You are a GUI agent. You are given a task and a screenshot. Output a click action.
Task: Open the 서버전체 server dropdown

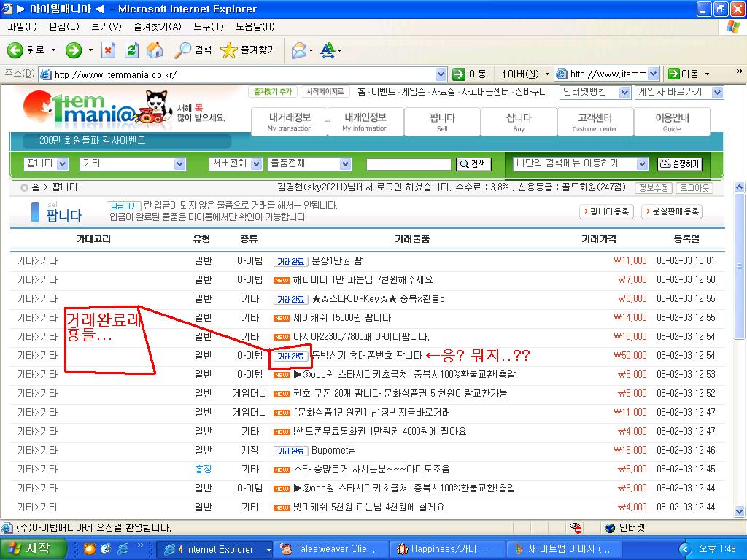[235, 164]
